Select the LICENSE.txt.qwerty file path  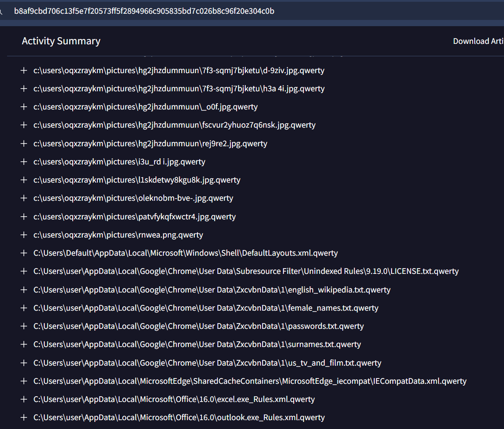246,271
